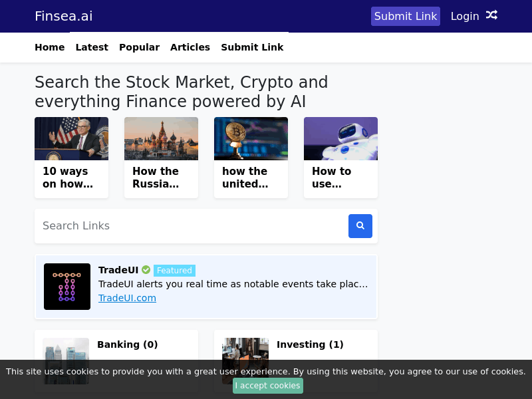Open the robot article image

(x=340, y=139)
